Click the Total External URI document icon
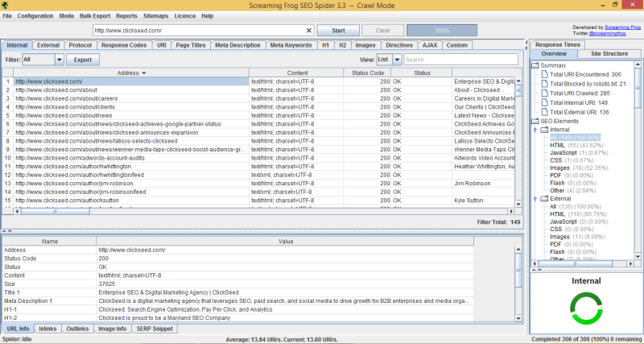This screenshot has height=344, width=644. pyautogui.click(x=544, y=112)
